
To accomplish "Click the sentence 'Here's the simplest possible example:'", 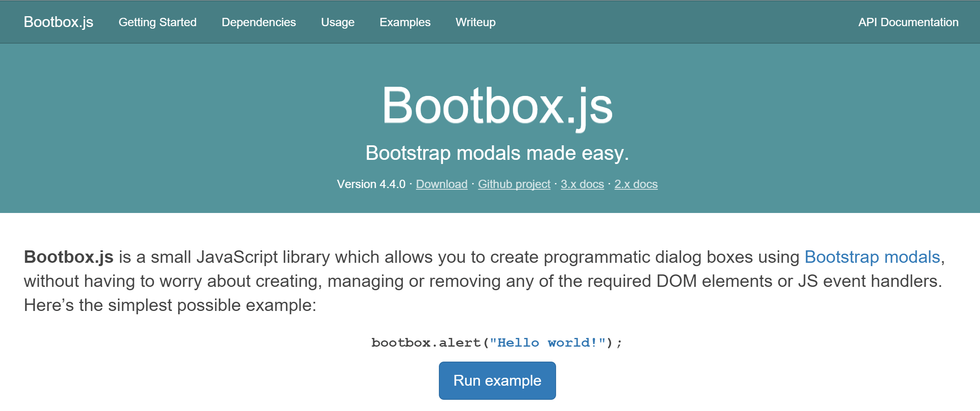I will point(170,305).
